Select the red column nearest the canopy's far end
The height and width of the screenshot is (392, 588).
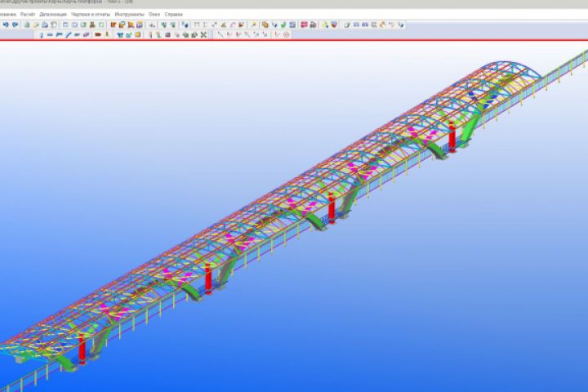[452, 136]
